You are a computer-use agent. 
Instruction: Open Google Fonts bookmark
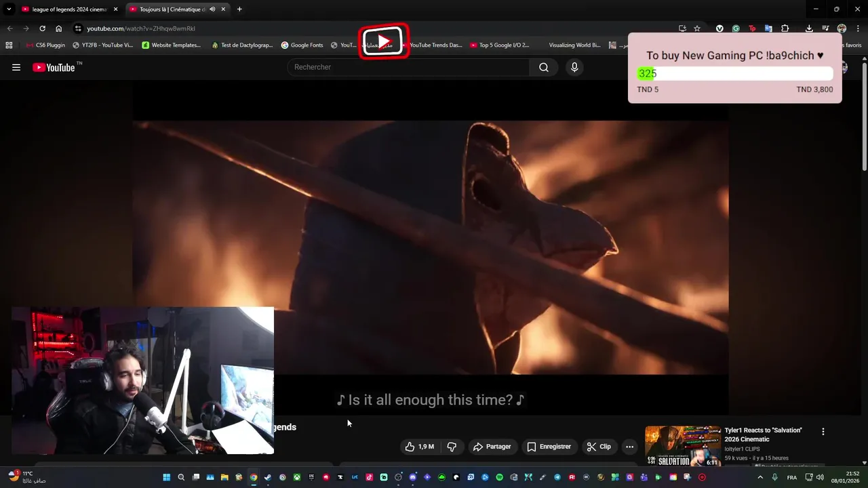(302, 45)
